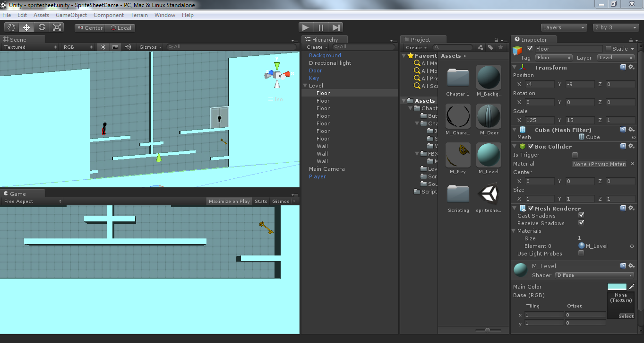Image resolution: width=644 pixels, height=343 pixels.
Task: Uncheck the Cast Shadows checkbox
Action: coord(581,215)
